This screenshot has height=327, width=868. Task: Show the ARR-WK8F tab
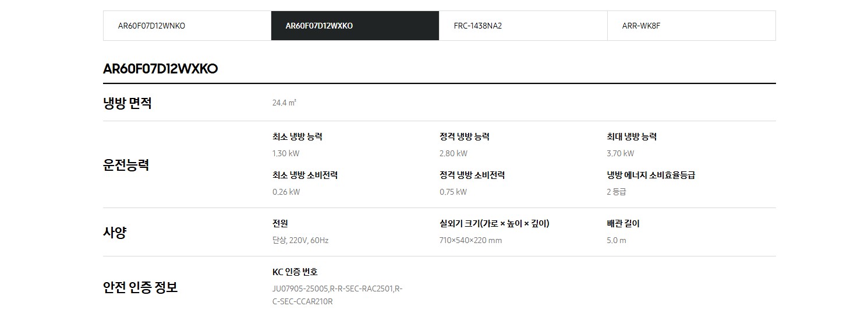click(692, 26)
